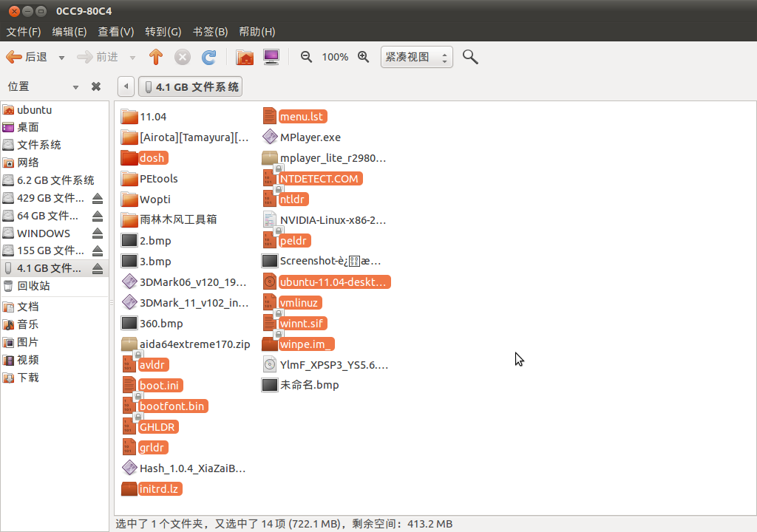Eject the 429 GB volume
The width and height of the screenshot is (757, 532).
point(98,198)
